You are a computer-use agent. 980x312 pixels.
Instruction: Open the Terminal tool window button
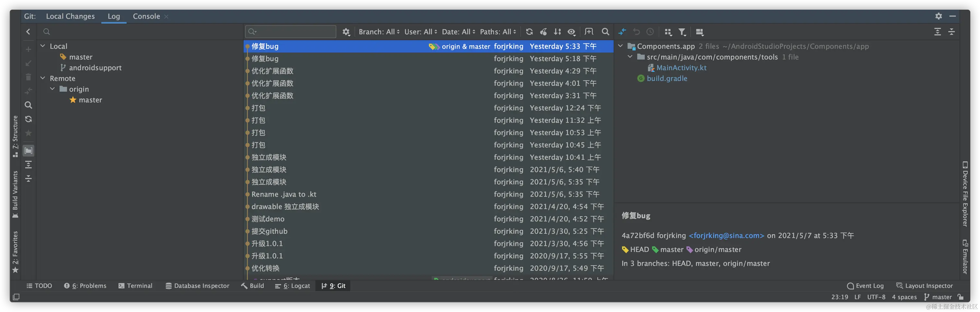click(x=135, y=286)
